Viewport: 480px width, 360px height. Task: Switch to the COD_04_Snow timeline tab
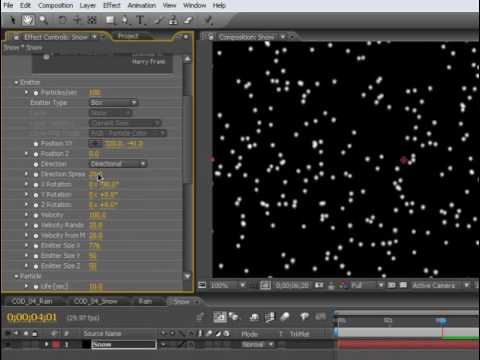coord(96,301)
